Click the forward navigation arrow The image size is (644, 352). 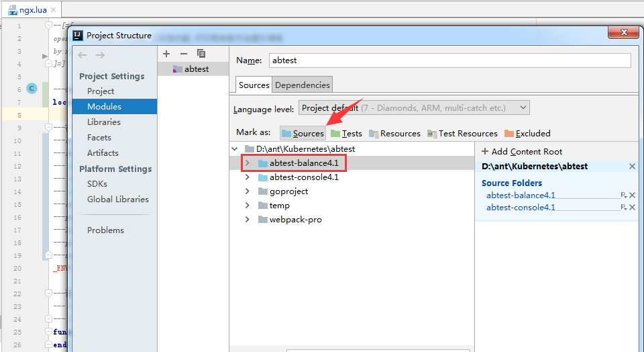100,55
